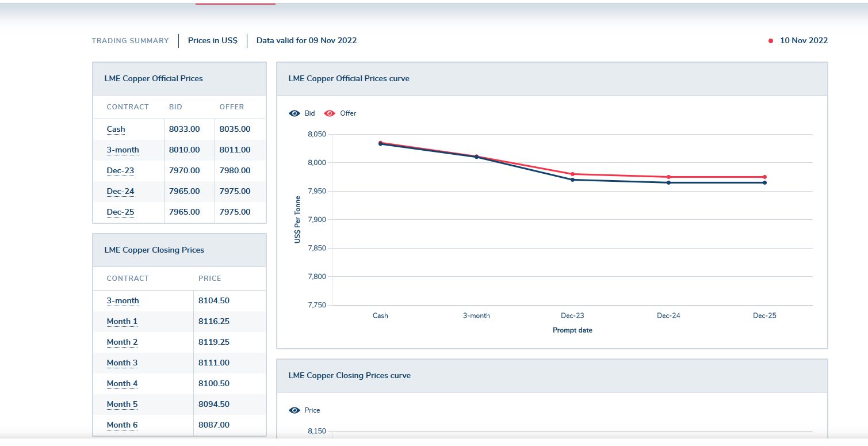Select the 3-month offer value 8011.00
This screenshot has height=446, width=868.
coord(235,150)
